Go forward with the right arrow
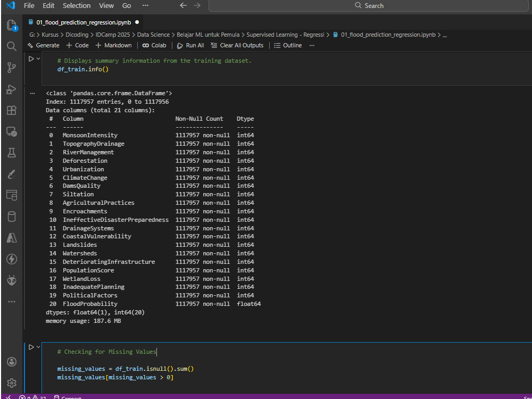532x399 pixels. (x=197, y=5)
